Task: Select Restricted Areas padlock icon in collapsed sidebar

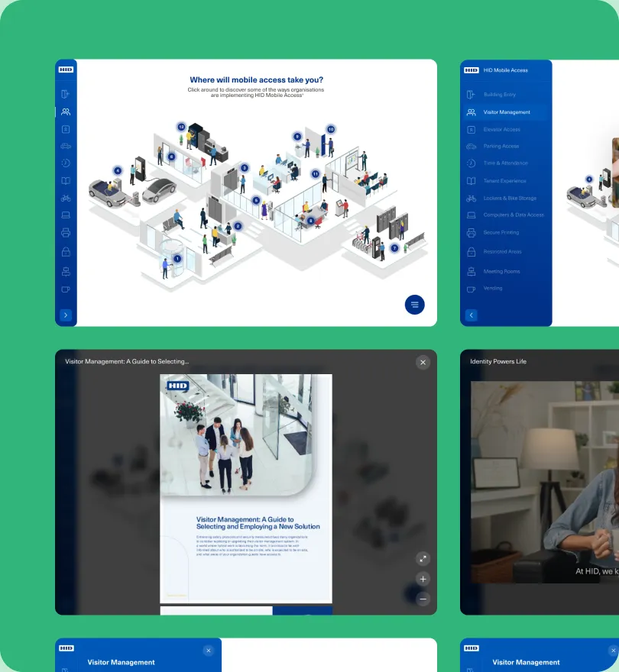Action: (x=66, y=251)
